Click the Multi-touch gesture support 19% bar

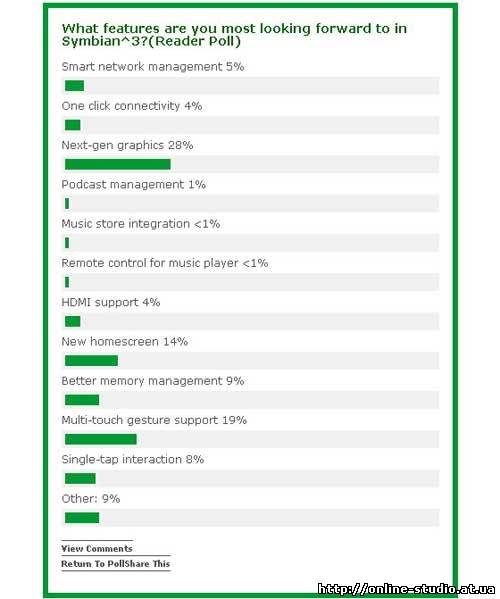pos(100,439)
